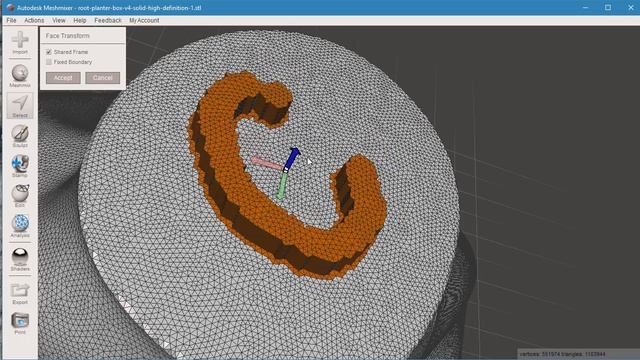The height and width of the screenshot is (360, 640).
Task: Click the Cancel button
Action: coord(102,78)
